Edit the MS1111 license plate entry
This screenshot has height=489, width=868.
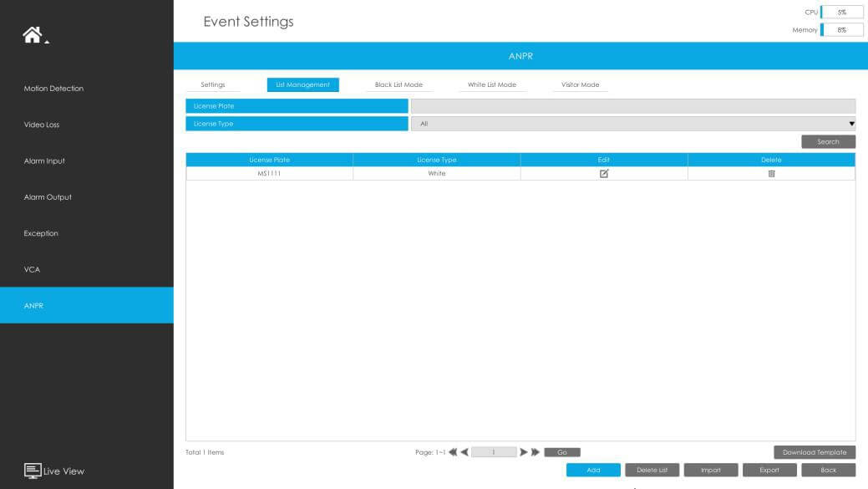pos(604,173)
